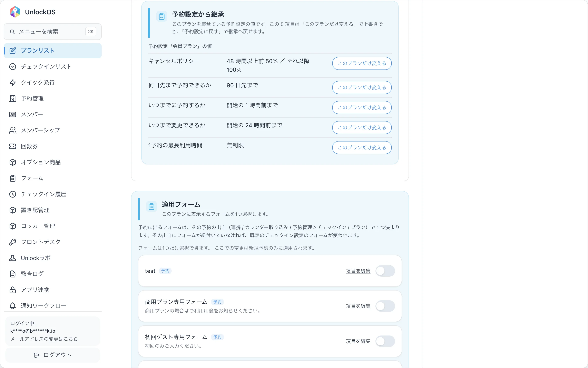Click the 予約設定から継承 section clipboard icon
Screen dimensions: 588x368
pyautogui.click(x=161, y=16)
